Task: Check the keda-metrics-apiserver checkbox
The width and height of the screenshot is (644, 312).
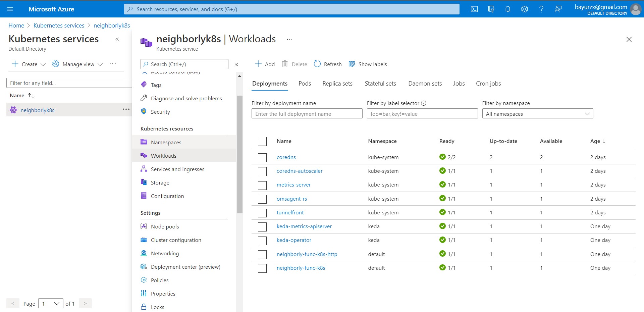Action: [262, 227]
